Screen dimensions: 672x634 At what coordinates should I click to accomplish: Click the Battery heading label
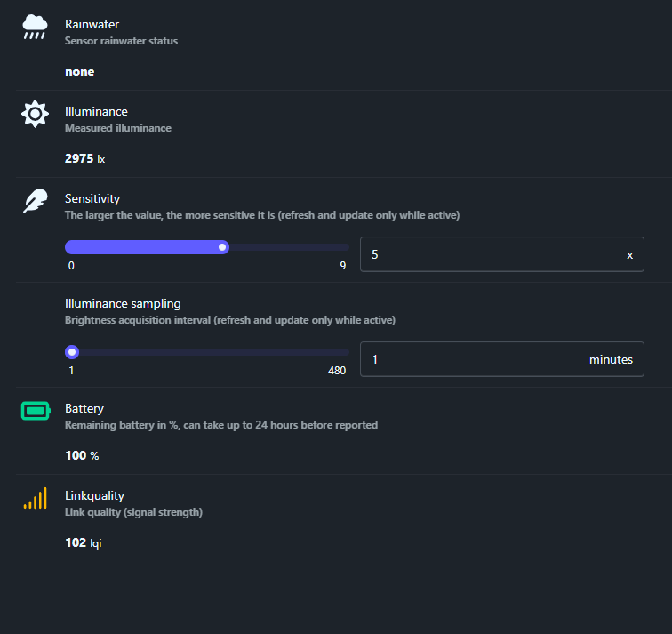[x=84, y=408]
